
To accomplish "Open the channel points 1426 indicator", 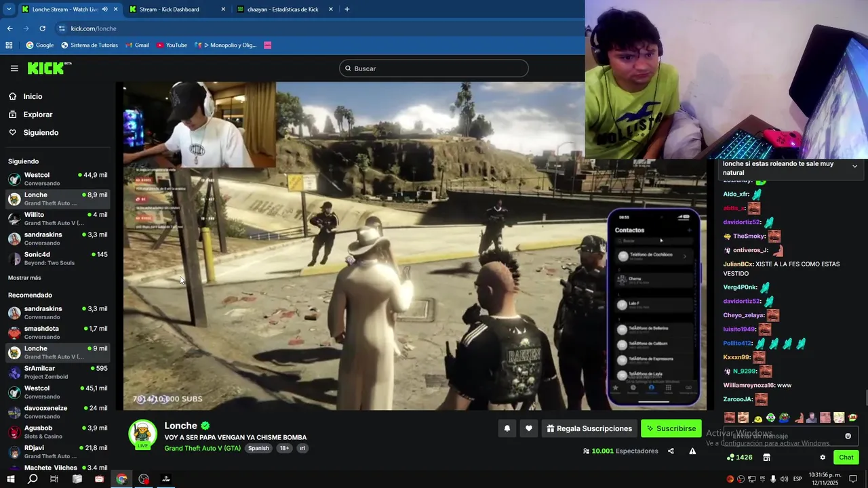I will click(739, 457).
